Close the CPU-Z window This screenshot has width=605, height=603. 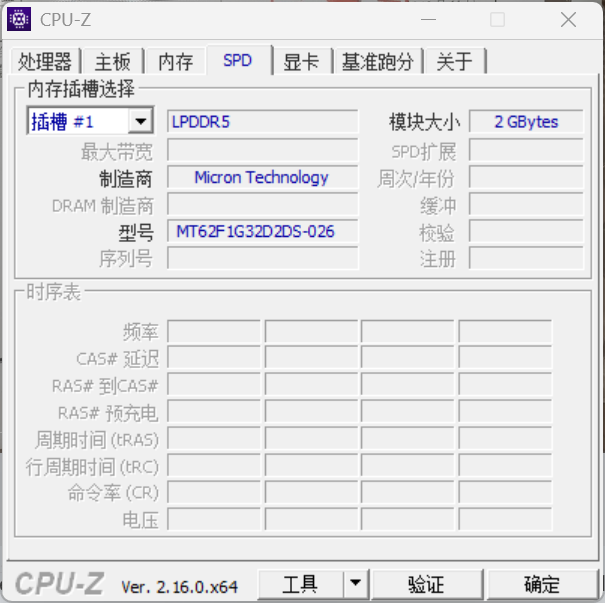(567, 19)
